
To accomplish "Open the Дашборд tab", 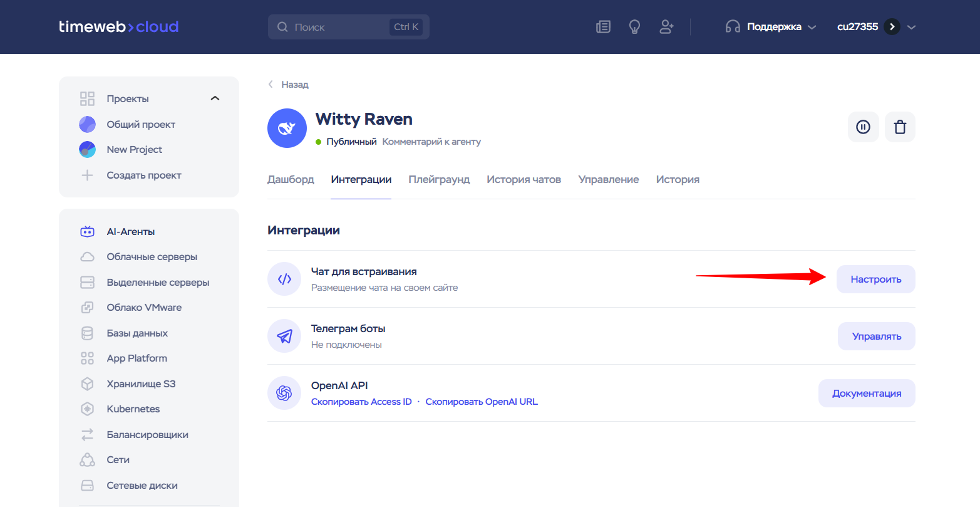I will pyautogui.click(x=291, y=180).
